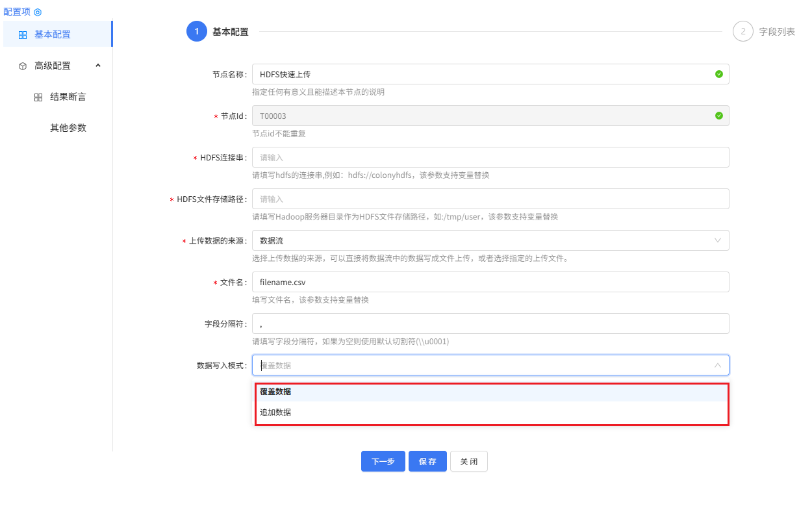Close the 数据写入模式 dropdown via its arrow
Viewport: 812px width, 519px height.
click(x=718, y=365)
